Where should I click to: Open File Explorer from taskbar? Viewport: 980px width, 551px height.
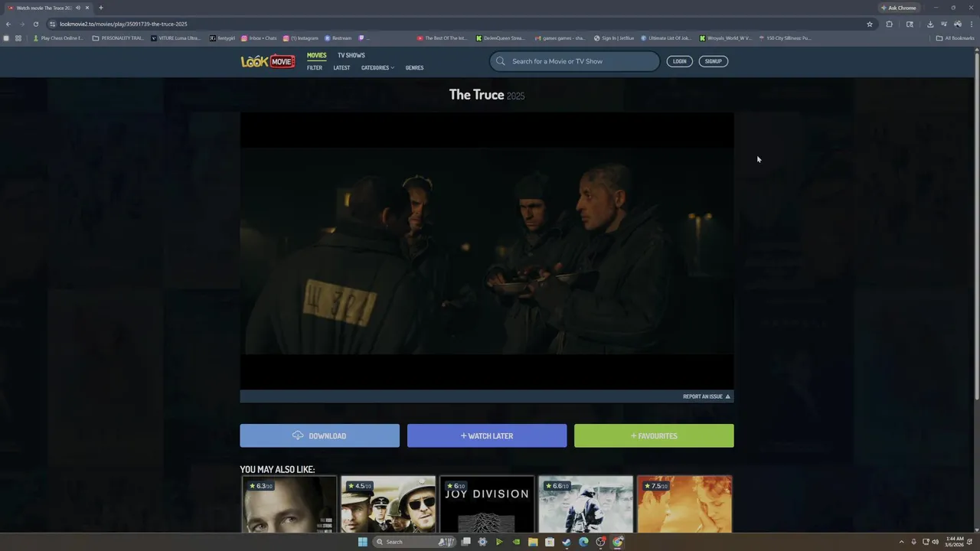pyautogui.click(x=533, y=542)
